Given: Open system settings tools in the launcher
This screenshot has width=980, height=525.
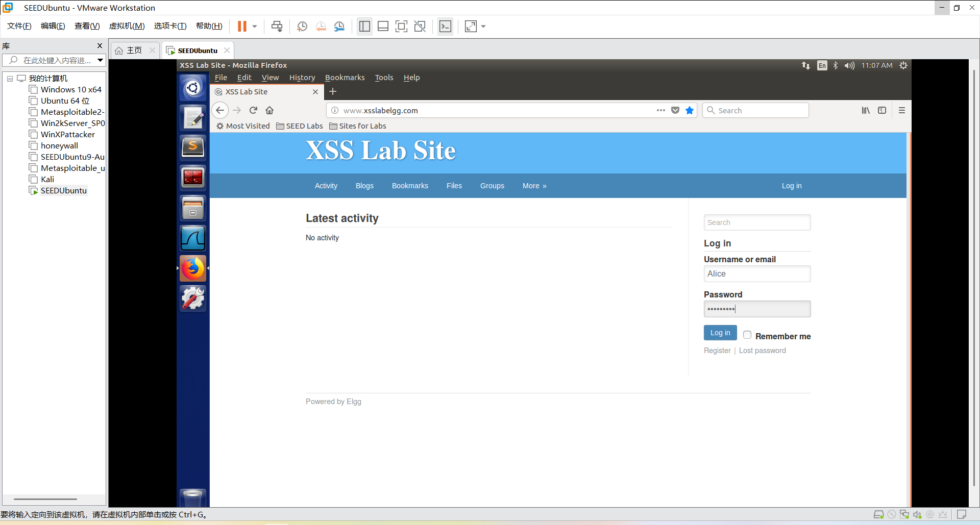Looking at the screenshot, I should (193, 298).
